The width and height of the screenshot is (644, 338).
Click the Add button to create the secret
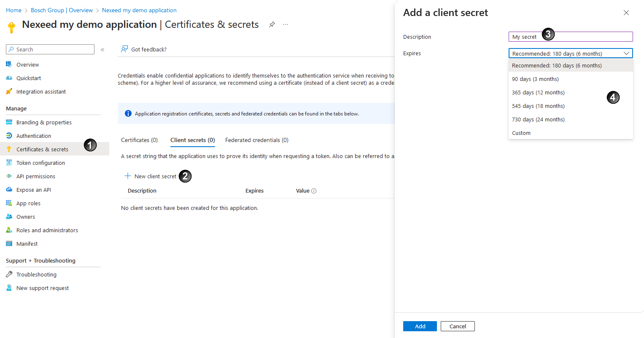[x=420, y=326]
